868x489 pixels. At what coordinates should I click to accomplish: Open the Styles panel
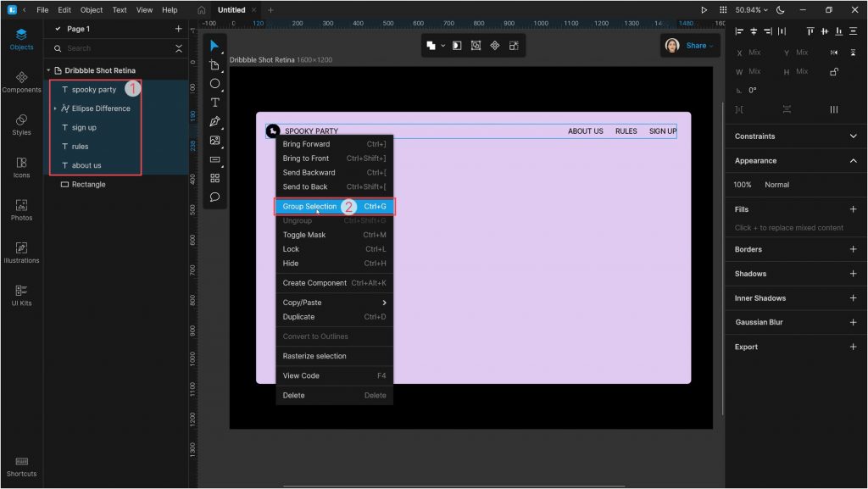(x=21, y=125)
